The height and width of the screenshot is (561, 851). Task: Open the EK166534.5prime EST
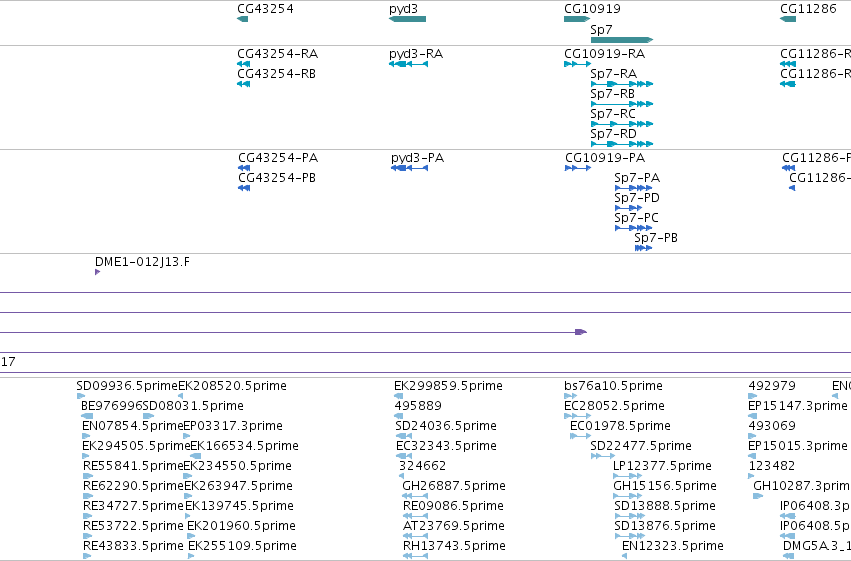coord(244,447)
